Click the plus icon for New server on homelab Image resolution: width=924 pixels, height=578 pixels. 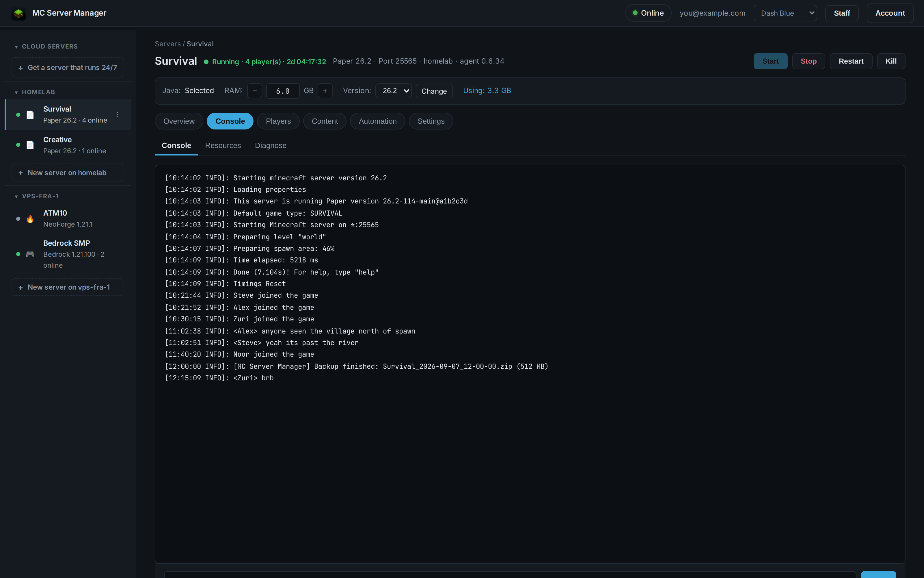click(x=21, y=173)
